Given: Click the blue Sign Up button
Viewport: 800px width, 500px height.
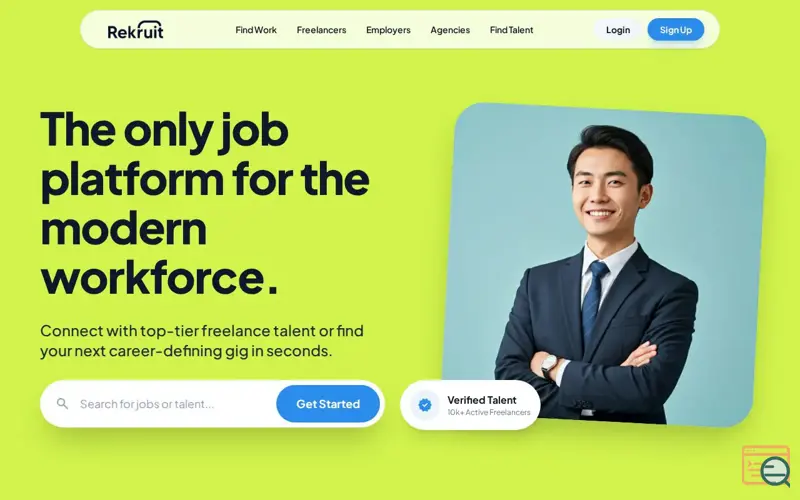Looking at the screenshot, I should coord(676,30).
